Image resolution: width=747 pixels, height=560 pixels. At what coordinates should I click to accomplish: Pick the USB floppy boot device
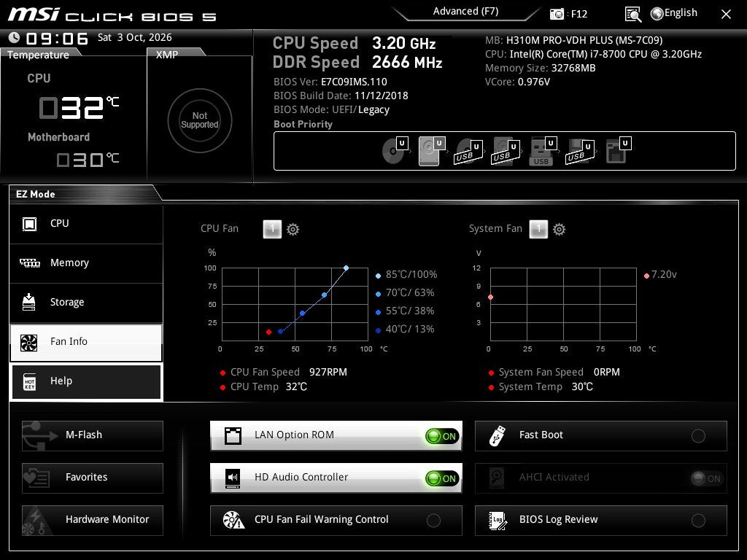[x=580, y=152]
